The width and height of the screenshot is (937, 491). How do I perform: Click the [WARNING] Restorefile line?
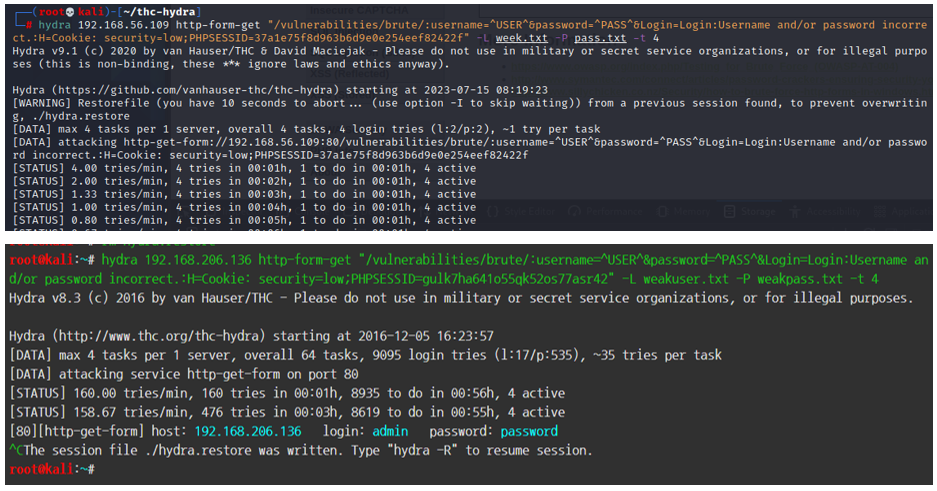tap(469, 109)
